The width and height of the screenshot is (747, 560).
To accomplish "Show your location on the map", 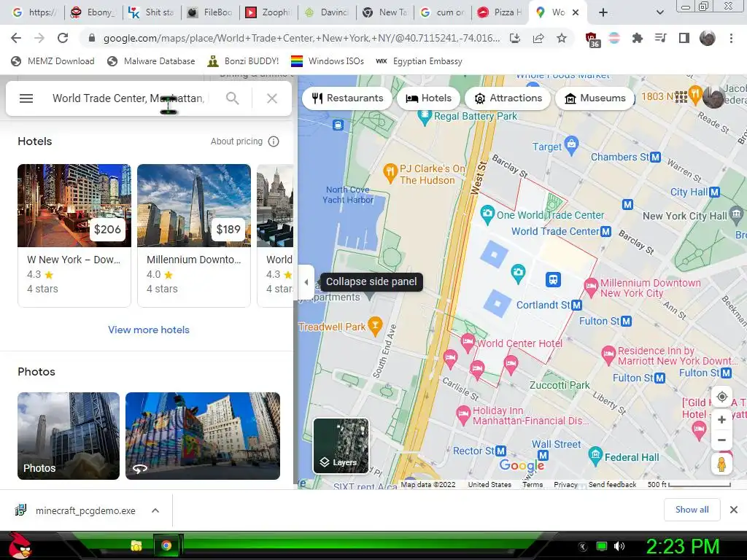I will pyautogui.click(x=721, y=397).
